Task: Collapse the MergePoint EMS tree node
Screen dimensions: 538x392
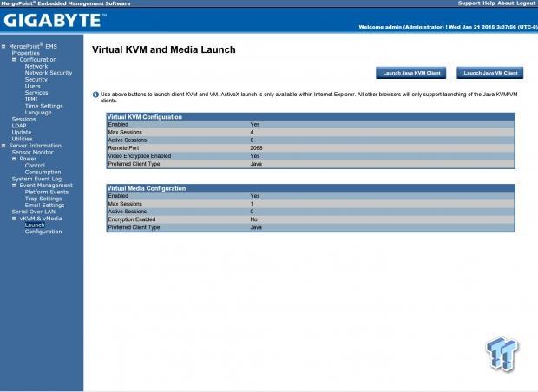Action: click(3, 46)
